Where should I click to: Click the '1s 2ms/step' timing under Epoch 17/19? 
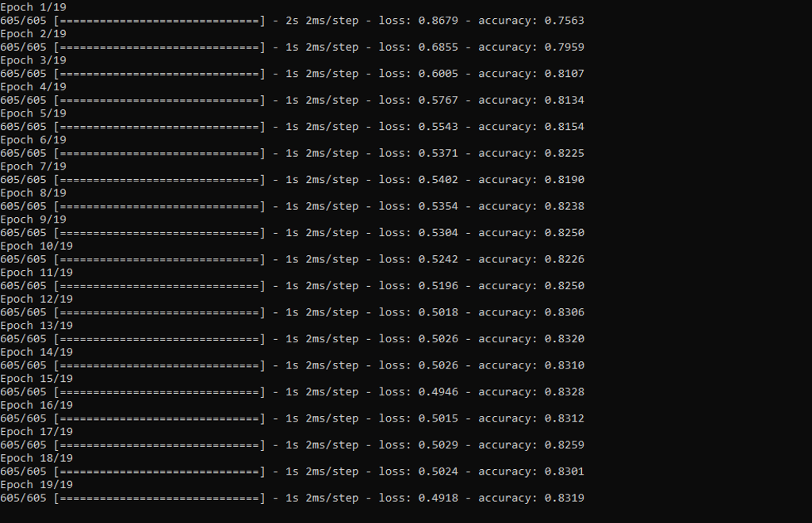[322, 445]
